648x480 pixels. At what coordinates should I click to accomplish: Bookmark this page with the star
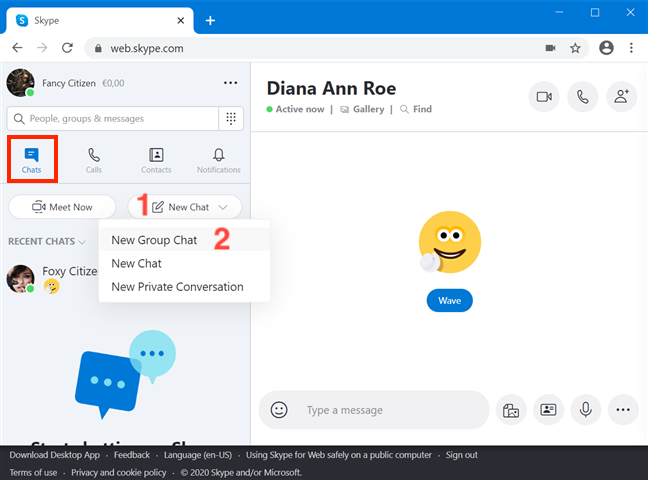pyautogui.click(x=575, y=48)
